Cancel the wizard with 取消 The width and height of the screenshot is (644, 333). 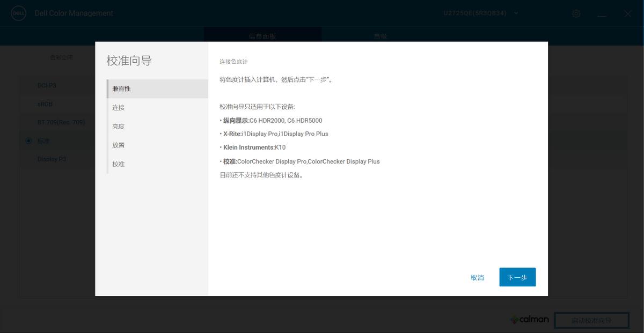coord(477,277)
